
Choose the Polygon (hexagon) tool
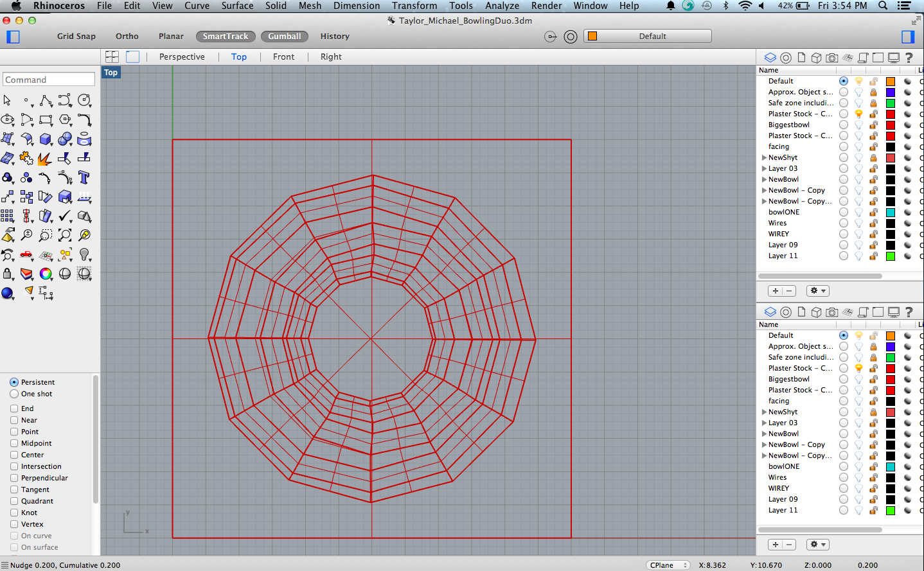65,119
